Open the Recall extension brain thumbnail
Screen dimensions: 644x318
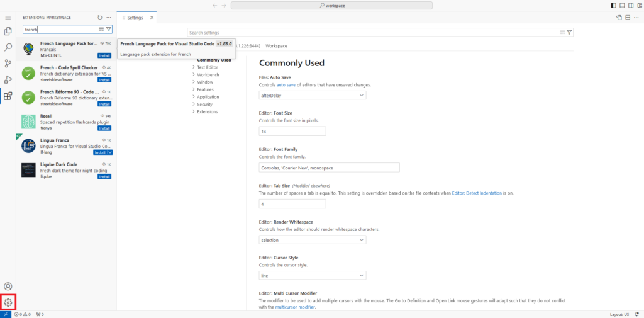click(x=30, y=122)
